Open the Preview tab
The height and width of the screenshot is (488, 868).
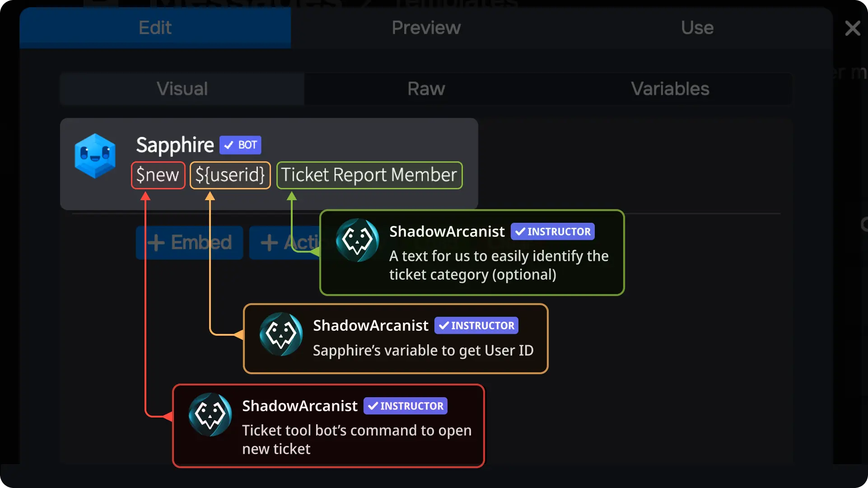[x=426, y=28]
